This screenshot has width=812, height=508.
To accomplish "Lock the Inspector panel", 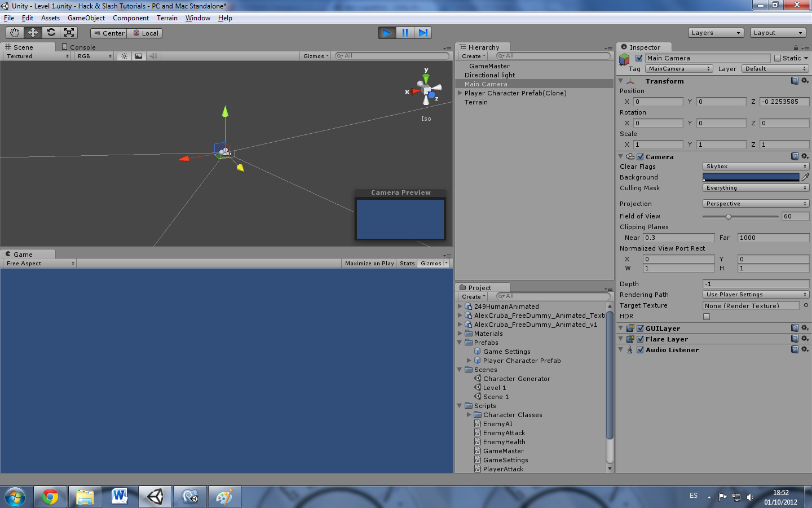I will 796,48.
